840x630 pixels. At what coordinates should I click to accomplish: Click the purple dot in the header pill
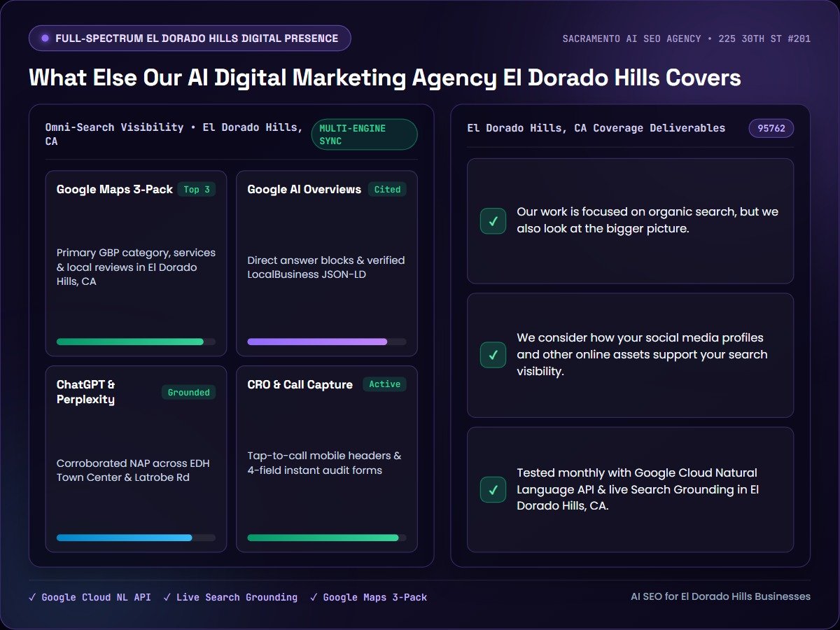[x=45, y=38]
